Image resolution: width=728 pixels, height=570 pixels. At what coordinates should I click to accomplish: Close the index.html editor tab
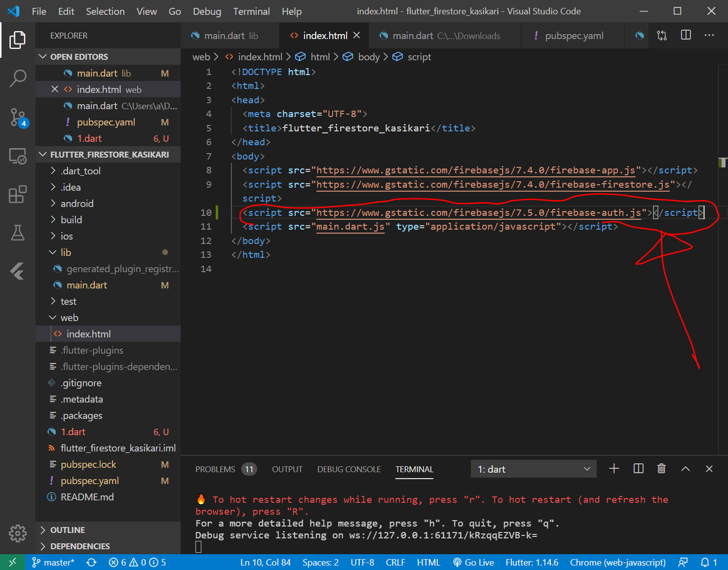(357, 36)
